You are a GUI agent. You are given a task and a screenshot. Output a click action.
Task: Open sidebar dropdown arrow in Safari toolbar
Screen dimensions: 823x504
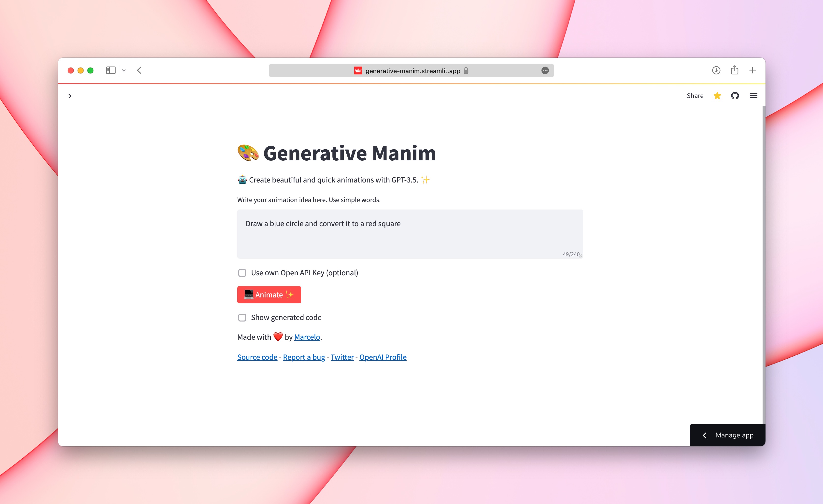(124, 70)
